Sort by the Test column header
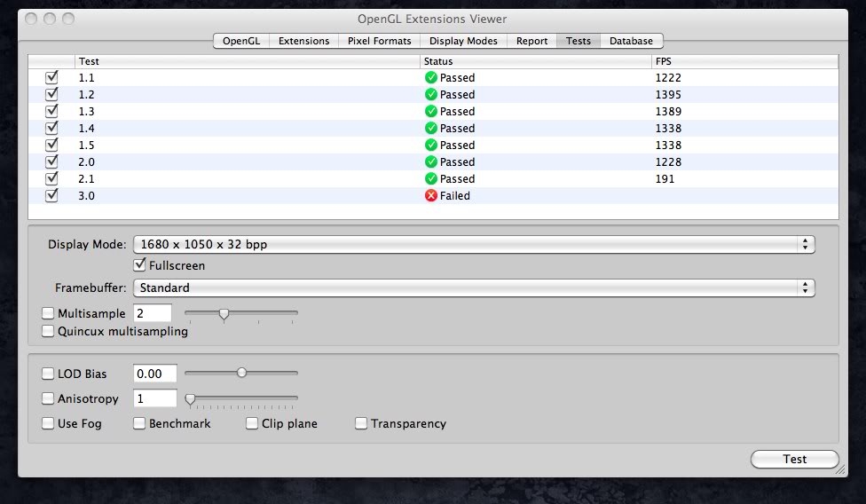The height and width of the screenshot is (504, 866). (248, 61)
